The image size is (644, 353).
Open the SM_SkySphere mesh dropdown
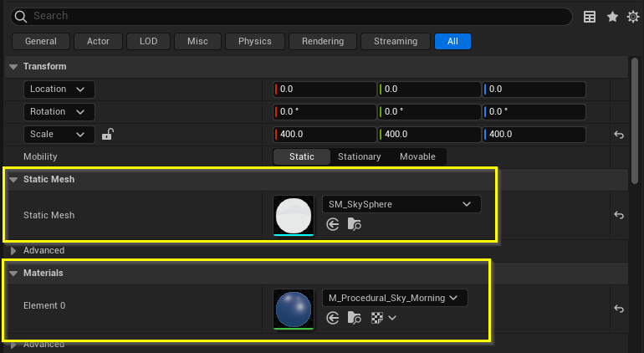[401, 204]
